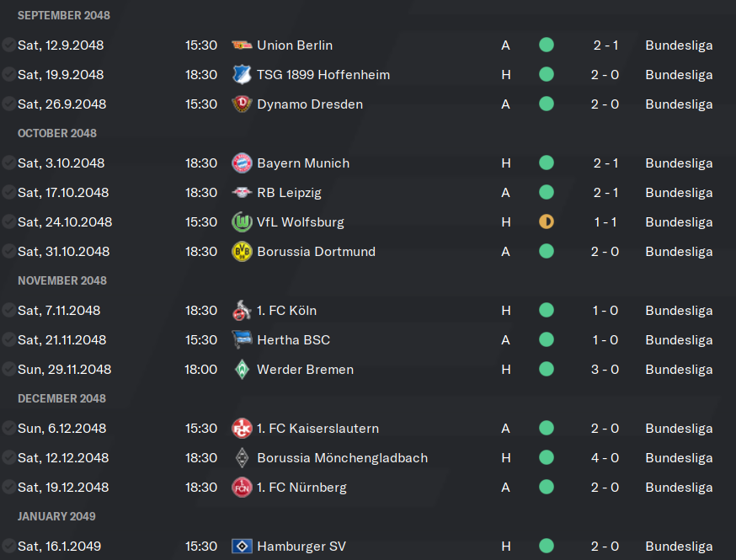Click the 1. FC Kaiserslautern crest
Image resolution: width=736 pixels, height=560 pixels.
tap(242, 428)
